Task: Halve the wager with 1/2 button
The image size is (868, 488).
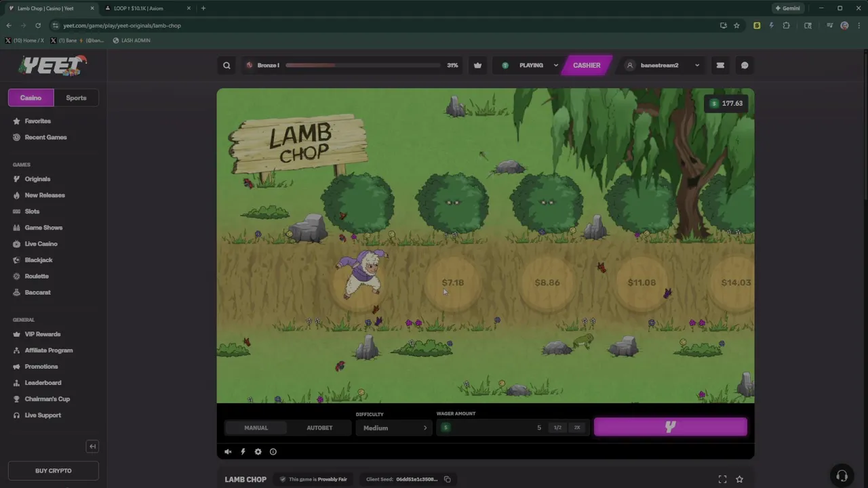Action: click(557, 428)
